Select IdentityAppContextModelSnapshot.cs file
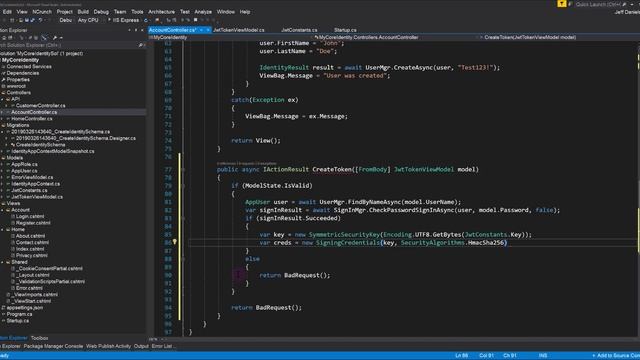 (53, 151)
